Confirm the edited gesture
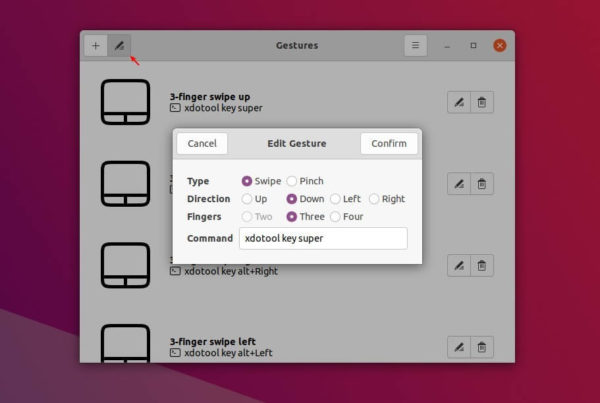The width and height of the screenshot is (600, 403). click(389, 144)
